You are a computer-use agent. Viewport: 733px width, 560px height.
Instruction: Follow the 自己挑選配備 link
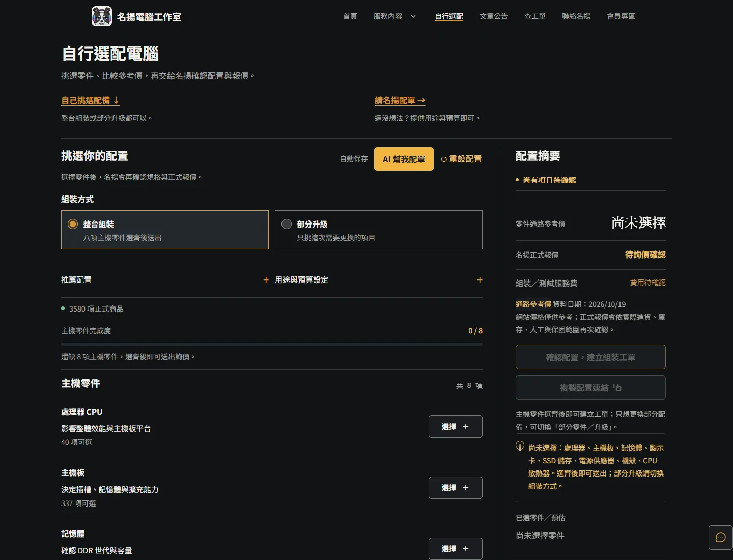(90, 100)
